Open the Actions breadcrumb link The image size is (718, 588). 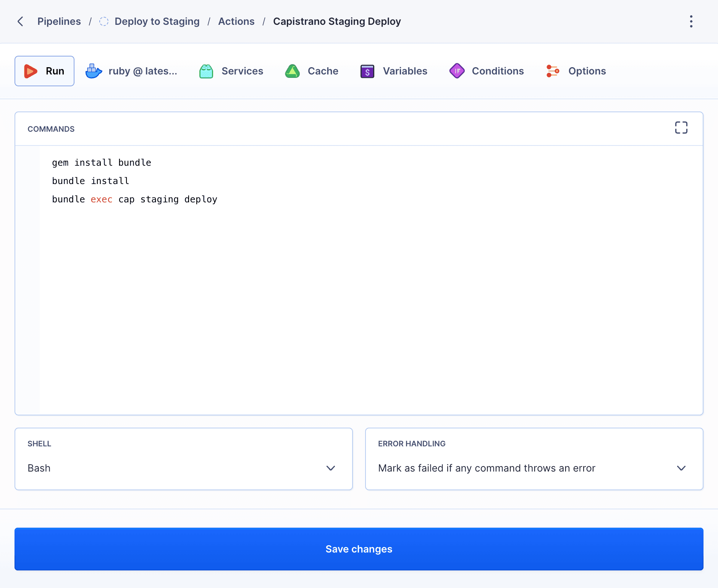236,21
